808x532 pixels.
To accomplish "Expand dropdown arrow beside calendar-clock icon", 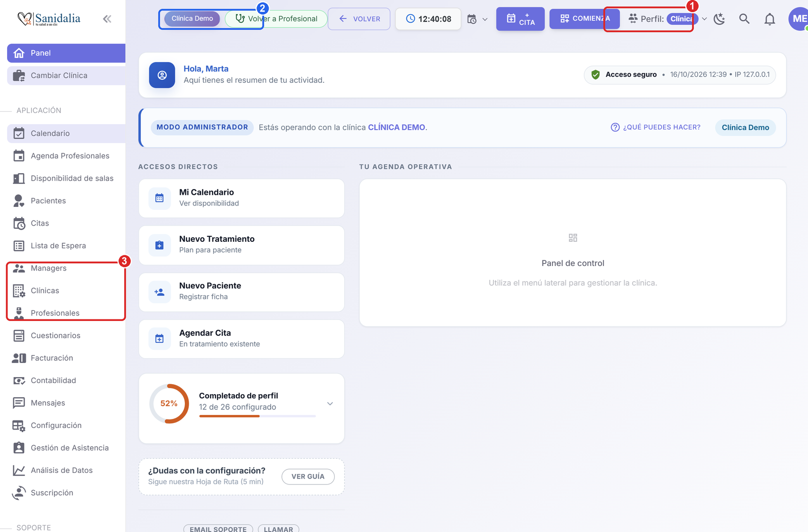I will point(485,19).
